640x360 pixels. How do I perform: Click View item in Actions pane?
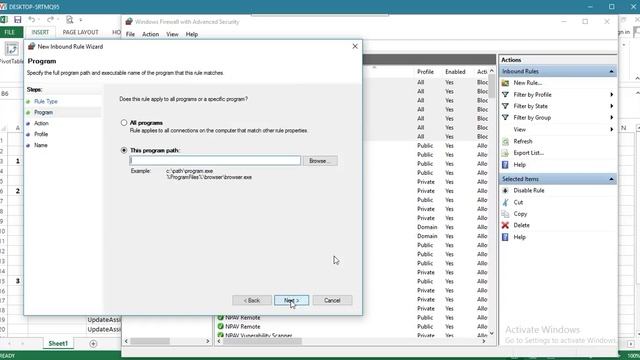[x=520, y=129]
